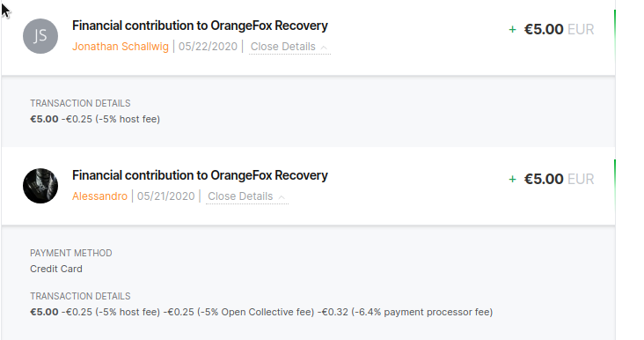Click Alessandro's dark profile avatar
Screen dimensions: 644x340
coord(40,186)
